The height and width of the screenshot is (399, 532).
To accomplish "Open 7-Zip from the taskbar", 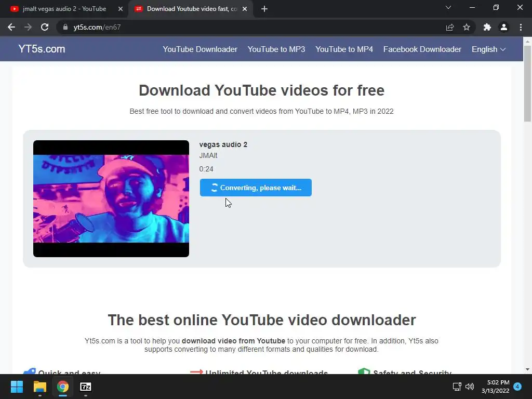I will tap(86, 387).
